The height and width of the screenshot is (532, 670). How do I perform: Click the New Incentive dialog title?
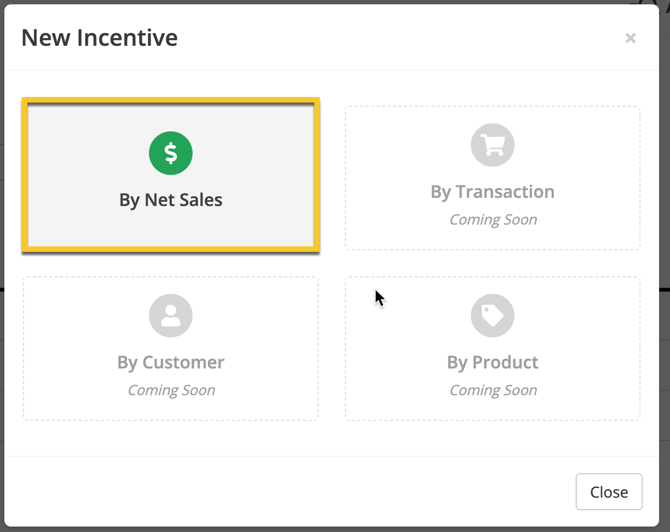coord(99,38)
